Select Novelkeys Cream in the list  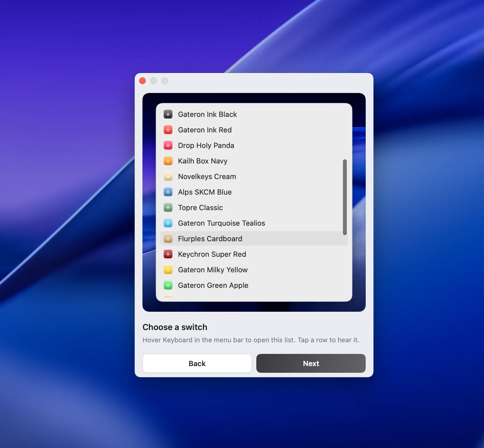click(207, 177)
